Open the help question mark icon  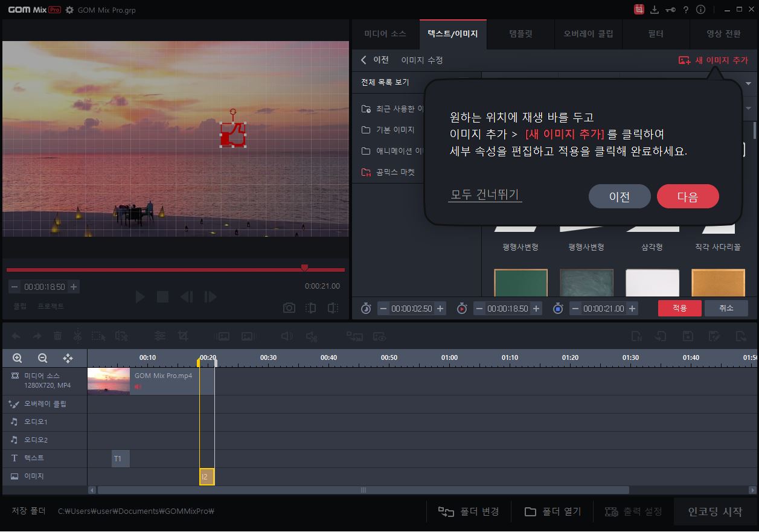[685, 10]
